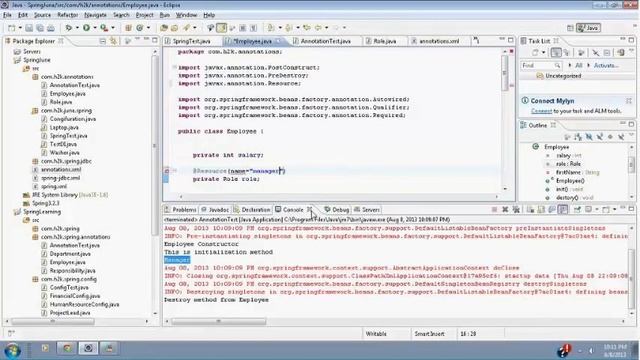Viewport: 640px width, 360px height.
Task: Click the Windows Start button
Action: tap(13, 350)
